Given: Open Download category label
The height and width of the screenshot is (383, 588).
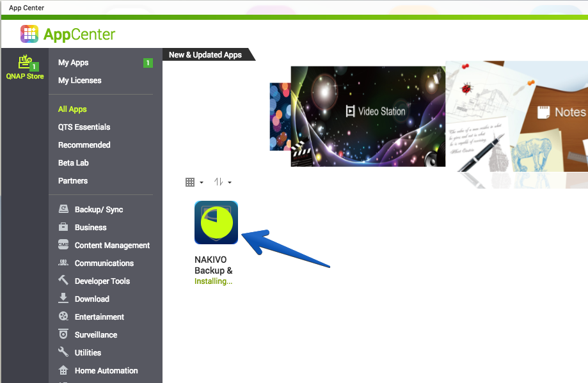Looking at the screenshot, I should point(92,299).
